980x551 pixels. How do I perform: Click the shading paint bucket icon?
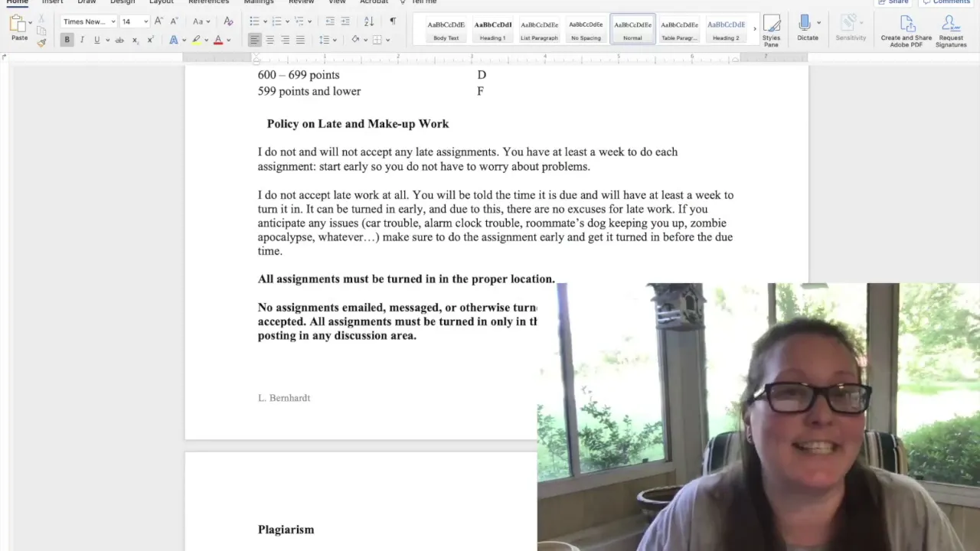click(355, 40)
